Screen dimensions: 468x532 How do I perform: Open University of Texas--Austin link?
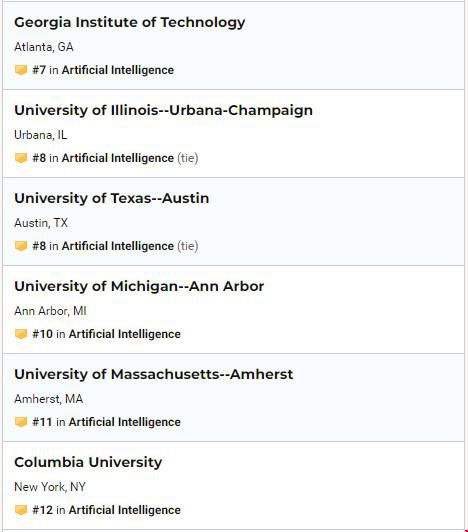coord(112,198)
